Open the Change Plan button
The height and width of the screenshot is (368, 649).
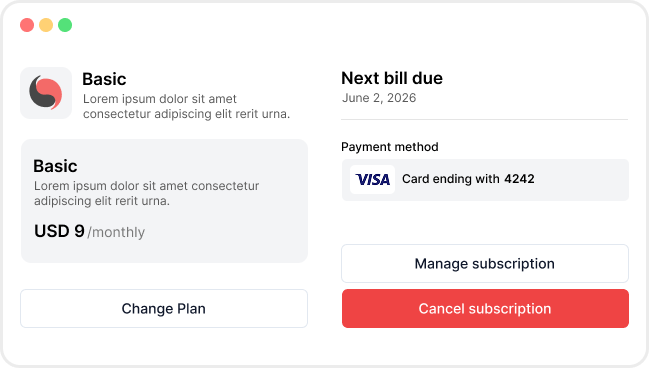[x=164, y=308]
